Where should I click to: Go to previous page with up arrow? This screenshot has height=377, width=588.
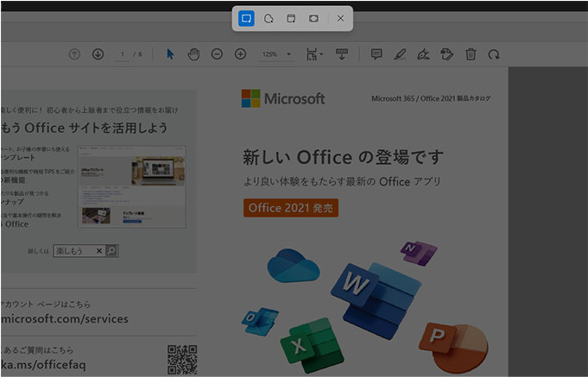pos(74,54)
